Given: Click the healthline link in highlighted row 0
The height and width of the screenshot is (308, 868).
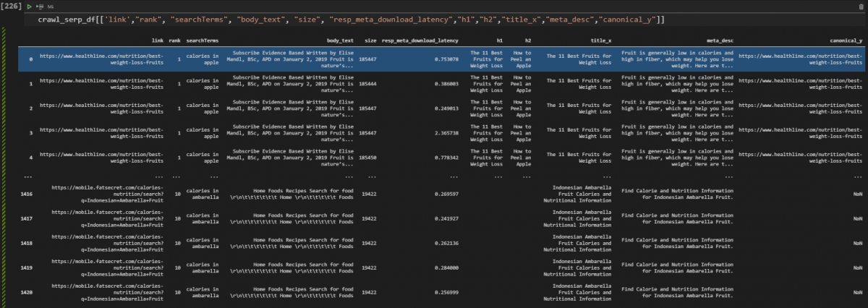Looking at the screenshot, I should click(101, 59).
